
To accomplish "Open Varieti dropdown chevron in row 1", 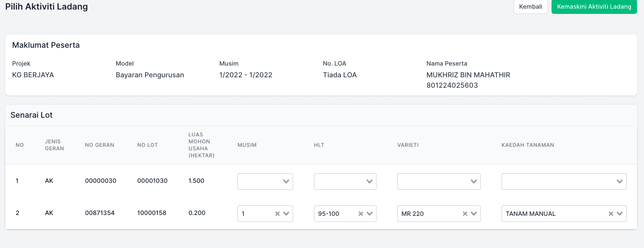I will (474, 182).
